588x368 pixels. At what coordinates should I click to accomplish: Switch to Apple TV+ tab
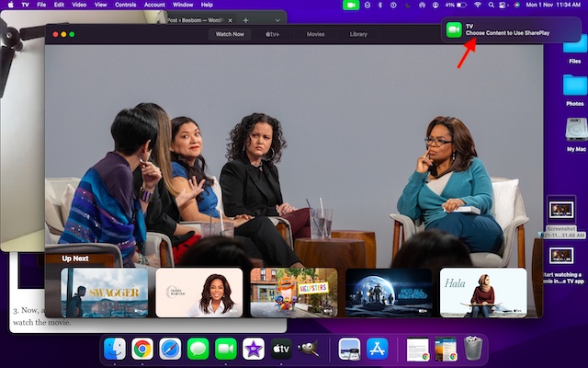(x=273, y=34)
